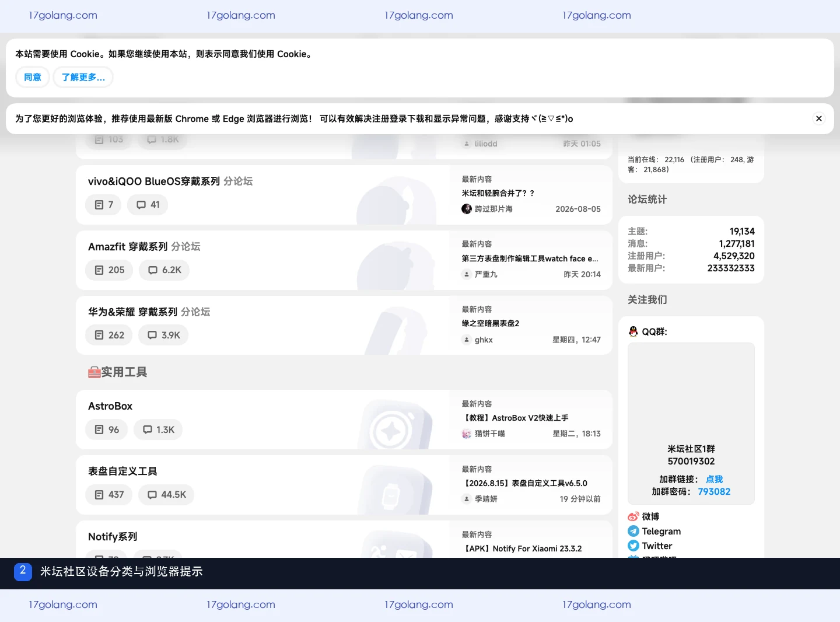The height and width of the screenshot is (622, 840).
Task: Click the message icon 6.2K in Amazfit row
Action: [x=153, y=270]
